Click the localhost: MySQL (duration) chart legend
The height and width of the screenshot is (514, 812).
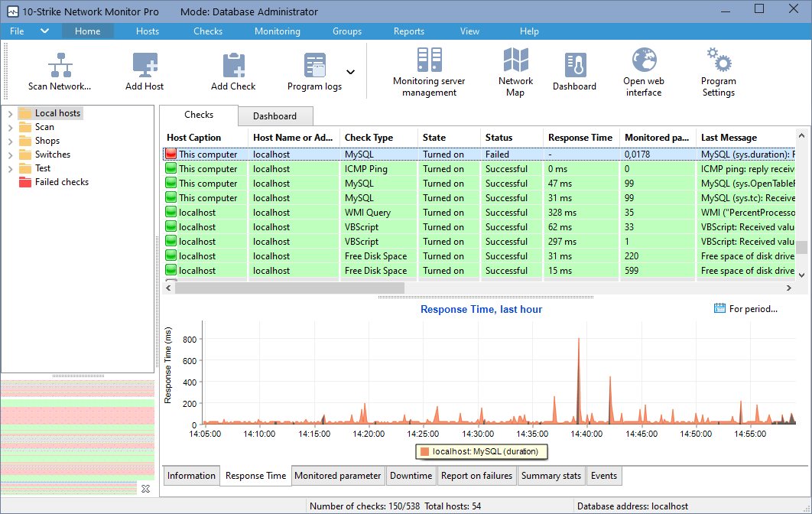pos(482,452)
